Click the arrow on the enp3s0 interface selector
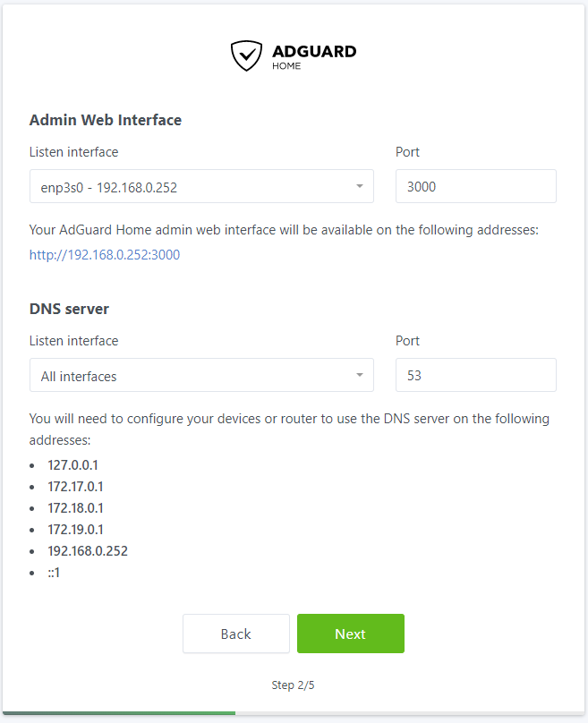 pos(359,187)
